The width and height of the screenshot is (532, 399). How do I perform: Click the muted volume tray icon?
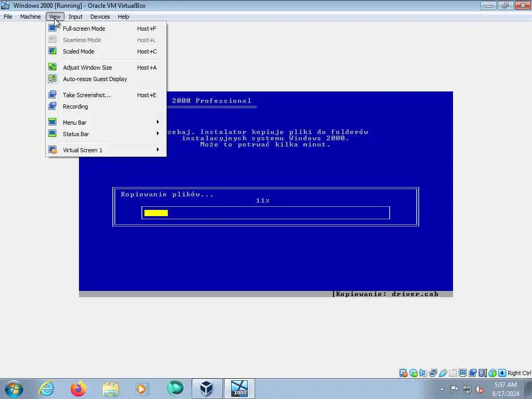[x=480, y=389]
